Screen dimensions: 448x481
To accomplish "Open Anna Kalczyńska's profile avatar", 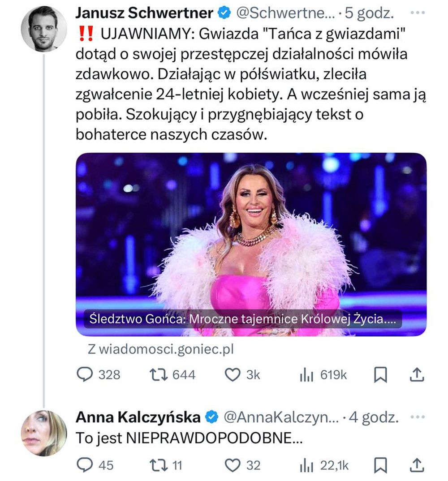I will [43, 433].
